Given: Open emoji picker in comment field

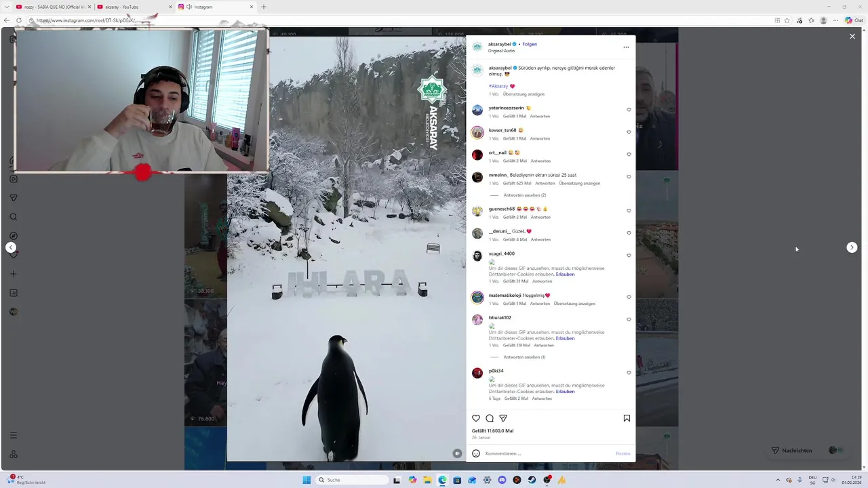Looking at the screenshot, I should [x=476, y=453].
